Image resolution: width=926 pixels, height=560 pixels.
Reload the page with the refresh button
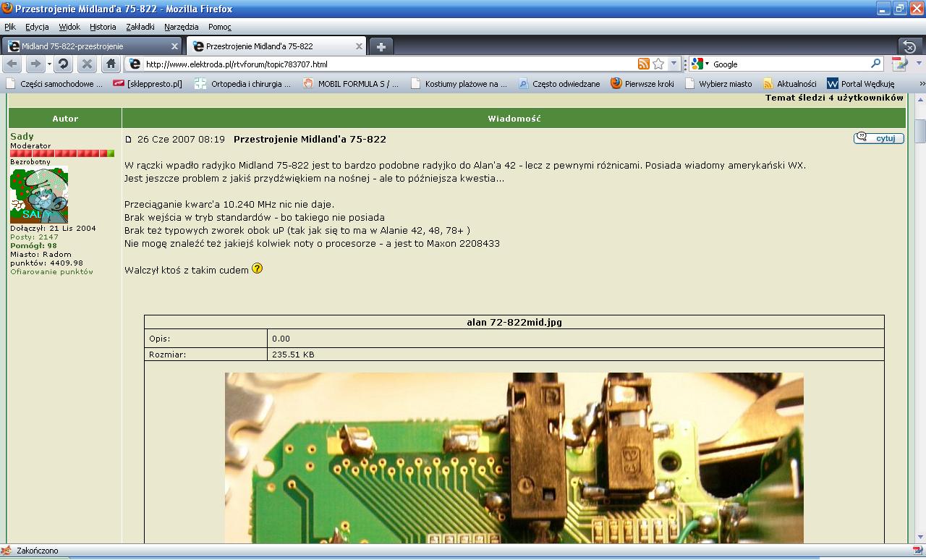(x=64, y=64)
